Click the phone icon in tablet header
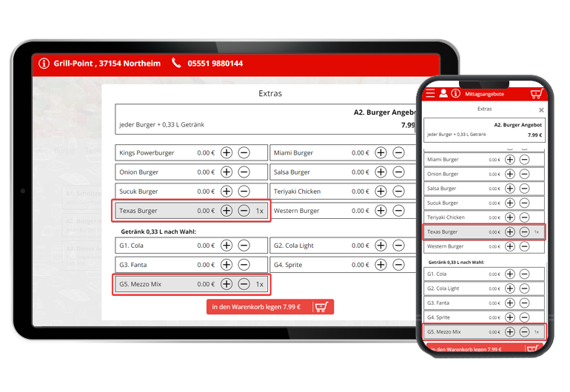This screenshot has height=392, width=570. click(176, 63)
